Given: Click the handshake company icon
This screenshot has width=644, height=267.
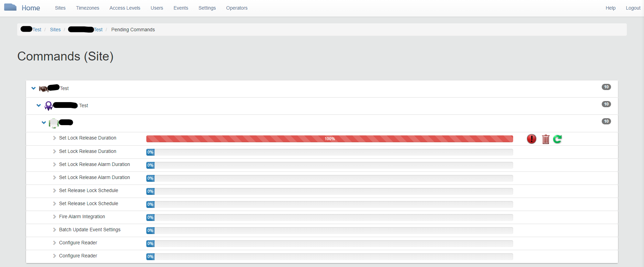Looking at the screenshot, I should pyautogui.click(x=43, y=89).
